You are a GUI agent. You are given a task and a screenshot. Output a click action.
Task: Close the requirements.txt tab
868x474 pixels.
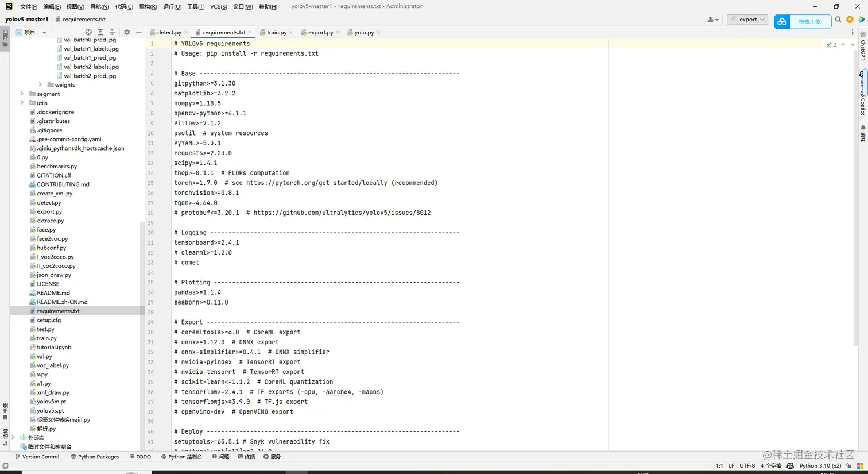(x=250, y=33)
